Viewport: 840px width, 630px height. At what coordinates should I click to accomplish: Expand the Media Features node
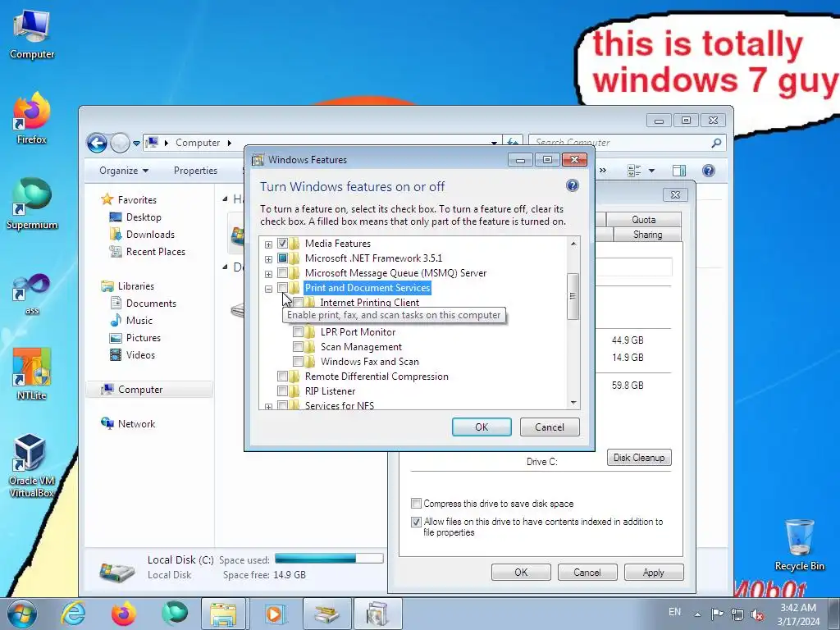(268, 244)
